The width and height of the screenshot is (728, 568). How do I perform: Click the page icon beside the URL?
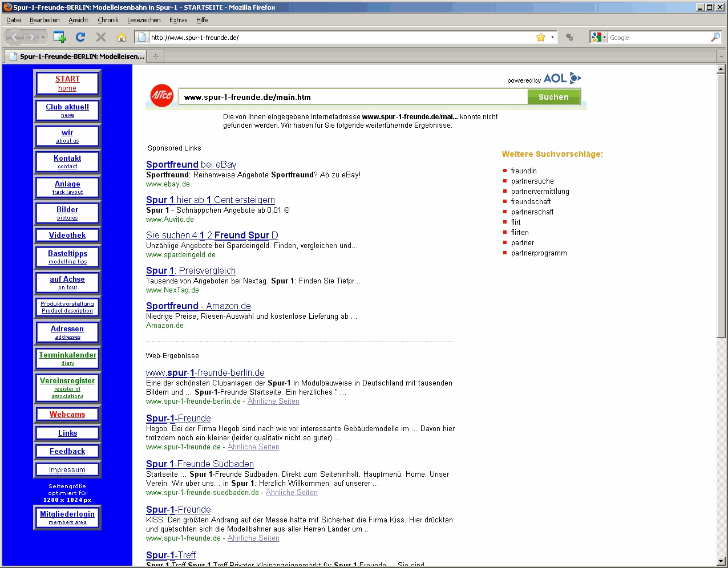coord(142,38)
